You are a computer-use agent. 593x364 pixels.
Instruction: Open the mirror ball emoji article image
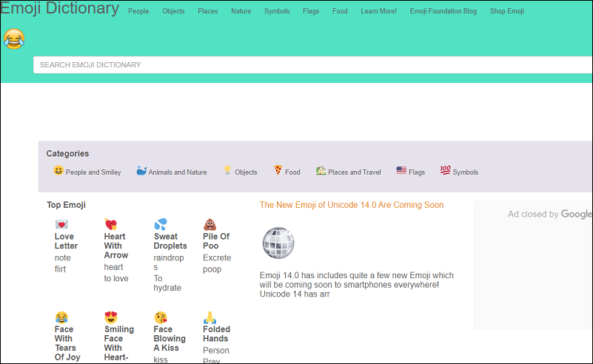pos(278,243)
